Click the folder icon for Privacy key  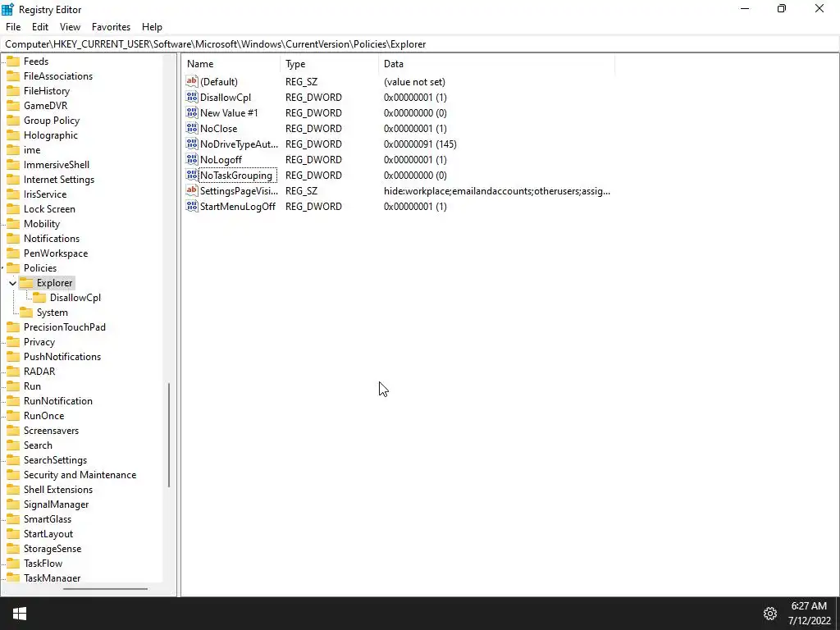13,342
